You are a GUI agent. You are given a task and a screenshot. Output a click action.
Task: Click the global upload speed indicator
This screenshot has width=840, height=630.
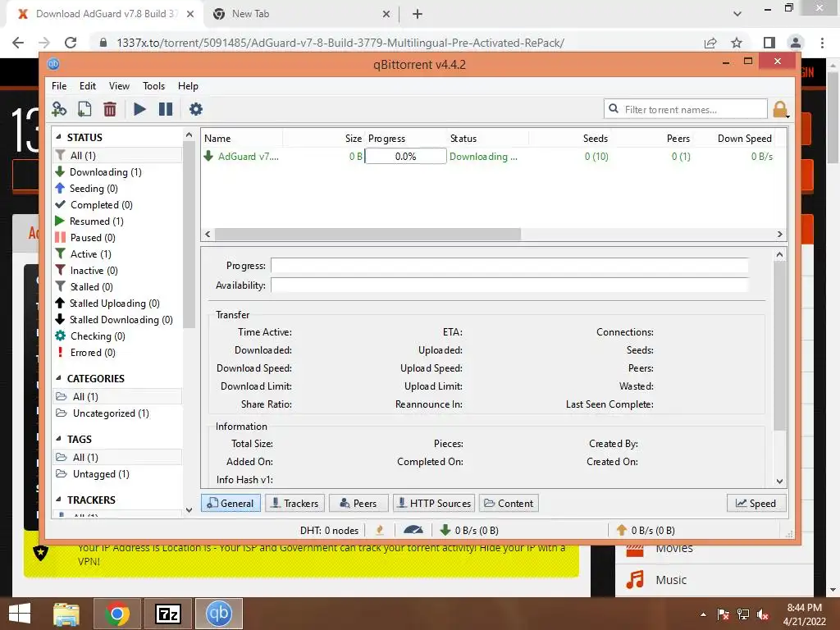click(x=646, y=531)
